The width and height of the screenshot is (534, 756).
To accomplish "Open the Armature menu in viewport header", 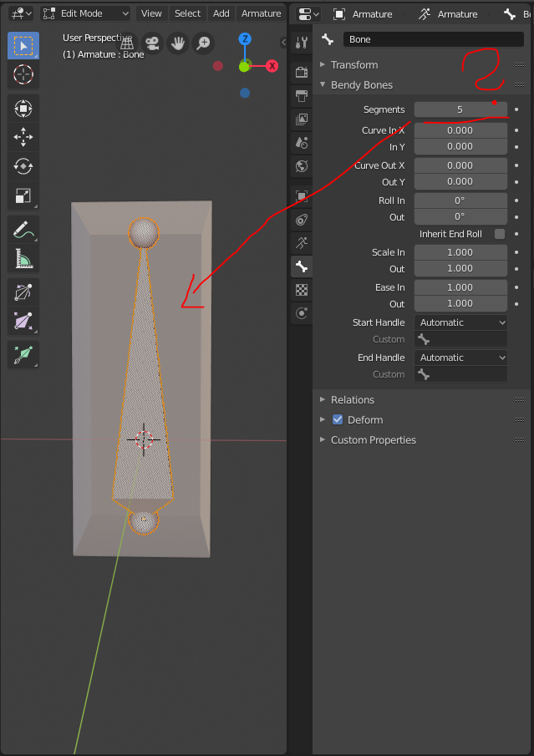I will (261, 13).
